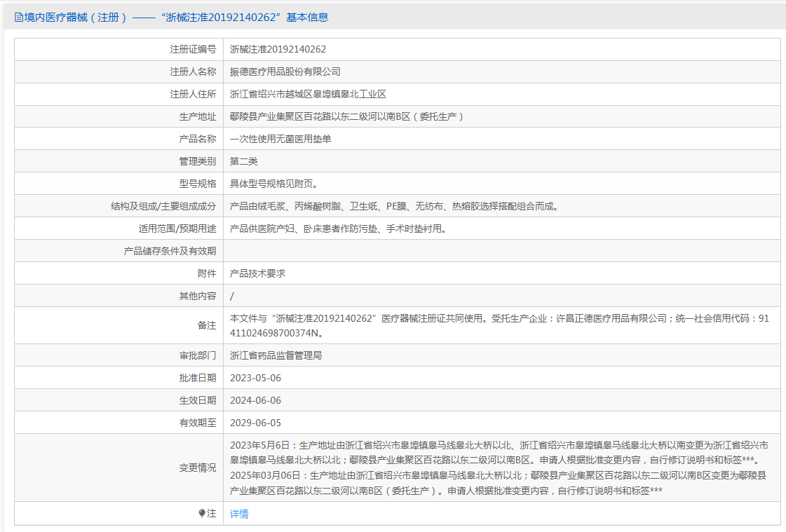Select registrant name 振德医疗用品股份有限公司
The height and width of the screenshot is (532, 786).
285,71
